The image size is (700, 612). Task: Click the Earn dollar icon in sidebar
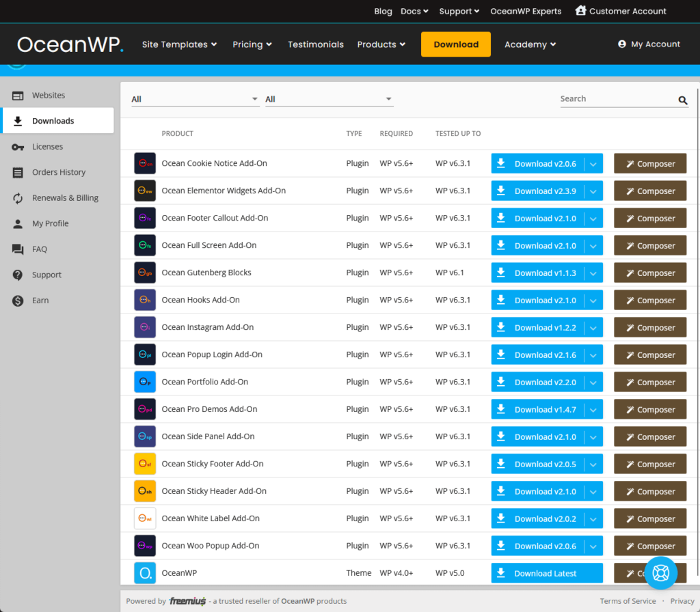pos(18,301)
